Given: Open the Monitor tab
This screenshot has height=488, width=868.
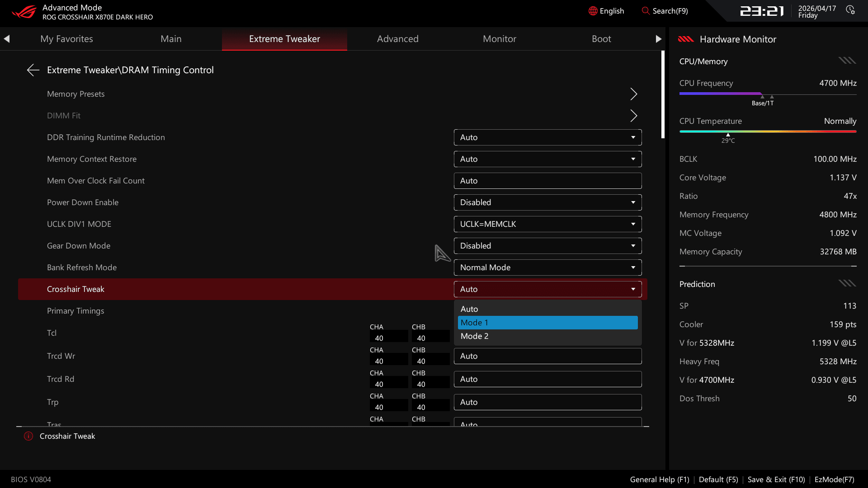Looking at the screenshot, I should pos(499,39).
